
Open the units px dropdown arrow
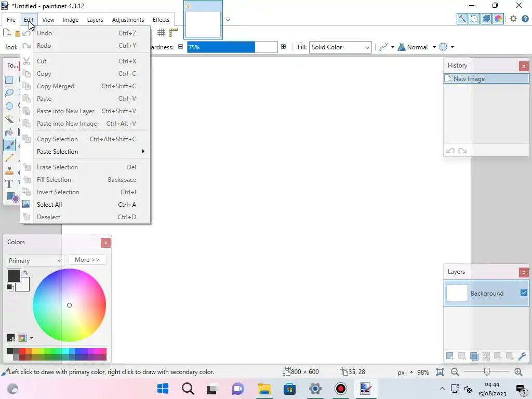[x=411, y=372]
